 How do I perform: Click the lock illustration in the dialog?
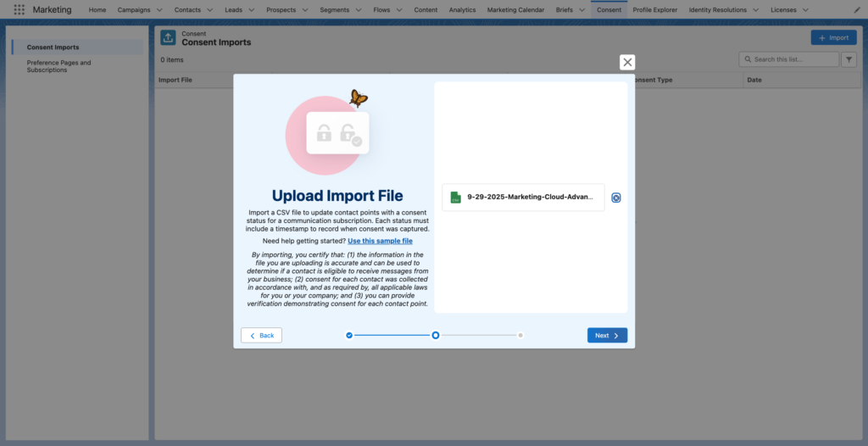pos(337,133)
